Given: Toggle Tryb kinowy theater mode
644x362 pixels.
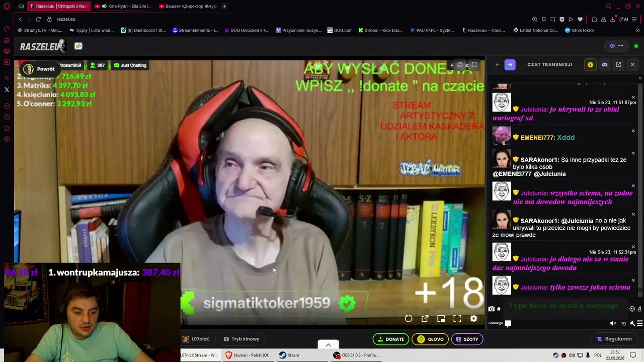Looking at the screenshot, I should (x=242, y=339).
